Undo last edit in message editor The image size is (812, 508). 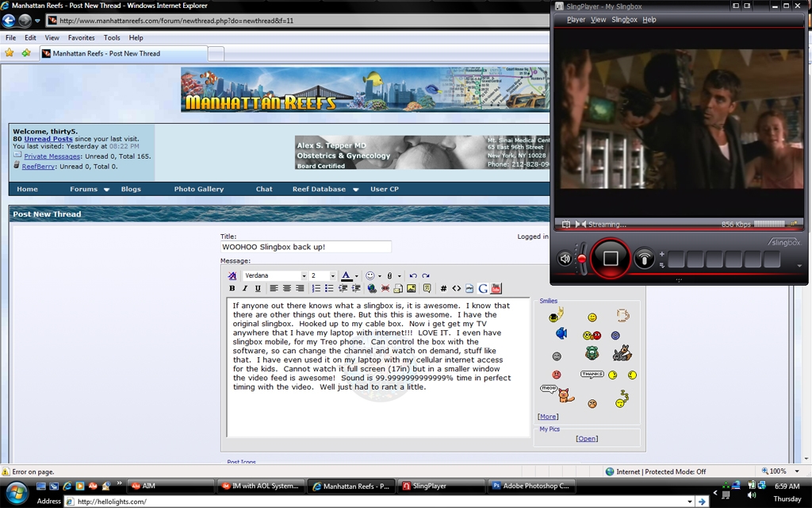tap(412, 275)
